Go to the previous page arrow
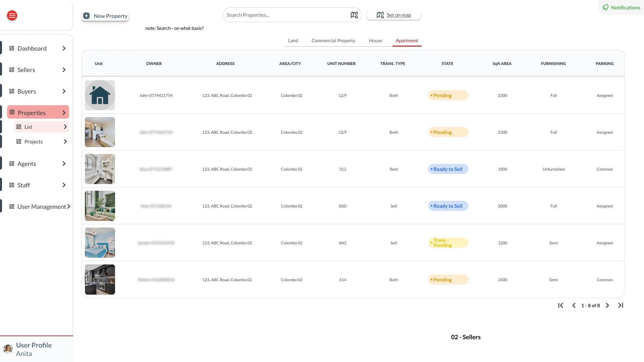This screenshot has height=362, width=644. (x=574, y=305)
